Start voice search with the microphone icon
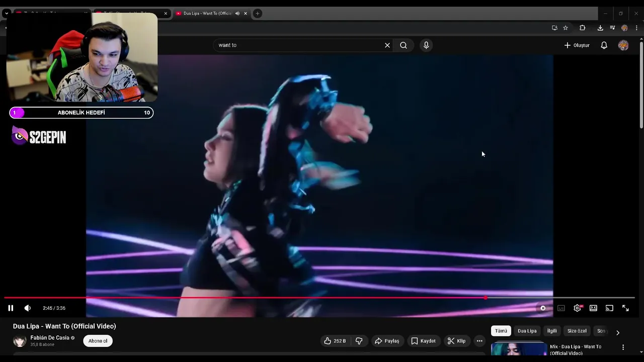 426,45
